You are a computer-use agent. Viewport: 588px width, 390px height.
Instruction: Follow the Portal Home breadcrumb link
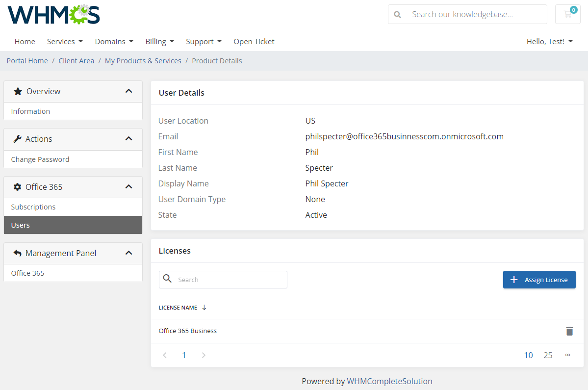[x=27, y=61]
